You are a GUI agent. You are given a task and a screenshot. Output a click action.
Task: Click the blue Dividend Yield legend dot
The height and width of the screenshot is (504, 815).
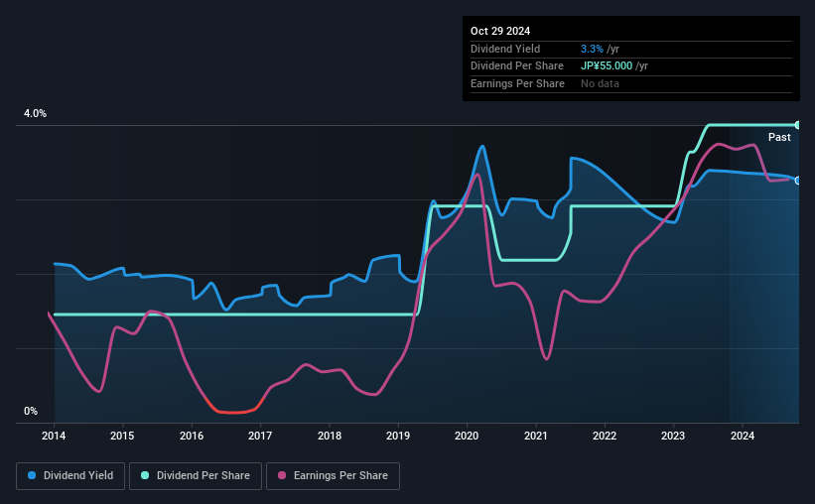tap(32, 475)
